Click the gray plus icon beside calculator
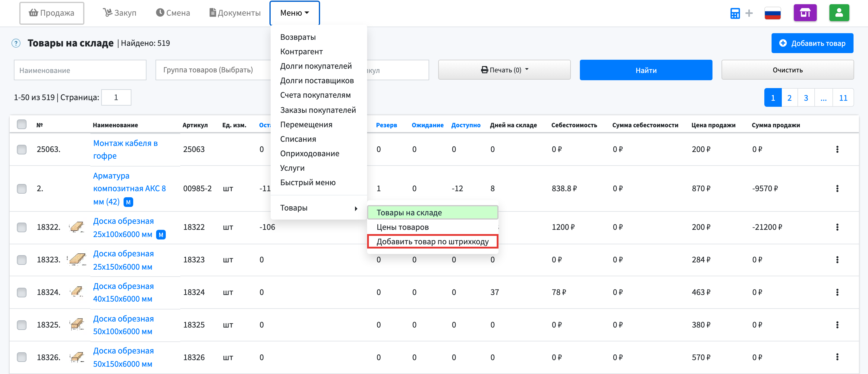This screenshot has width=868, height=374. [749, 13]
